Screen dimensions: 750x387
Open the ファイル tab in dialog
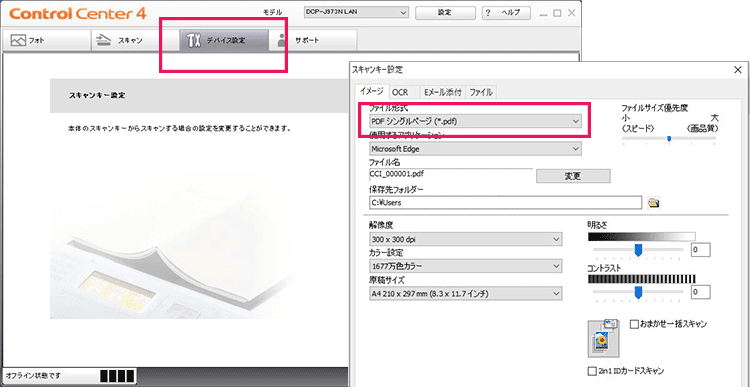tap(481, 92)
